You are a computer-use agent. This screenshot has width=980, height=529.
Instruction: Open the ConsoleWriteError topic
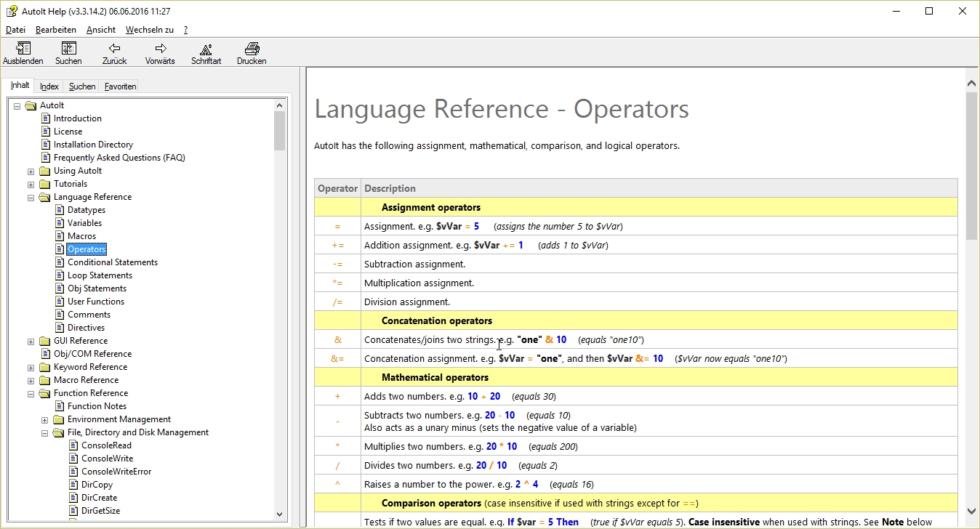[116, 472]
